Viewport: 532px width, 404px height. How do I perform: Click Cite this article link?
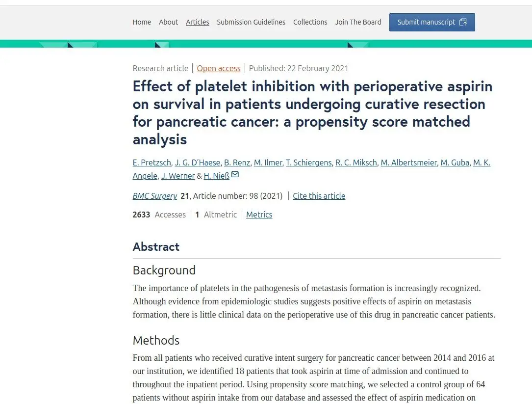coord(319,196)
